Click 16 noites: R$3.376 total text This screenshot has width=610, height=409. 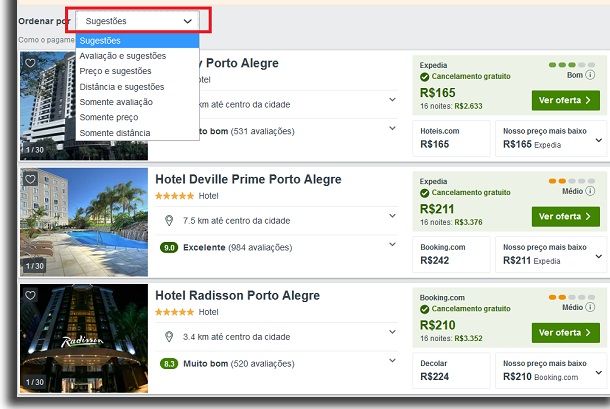click(451, 222)
